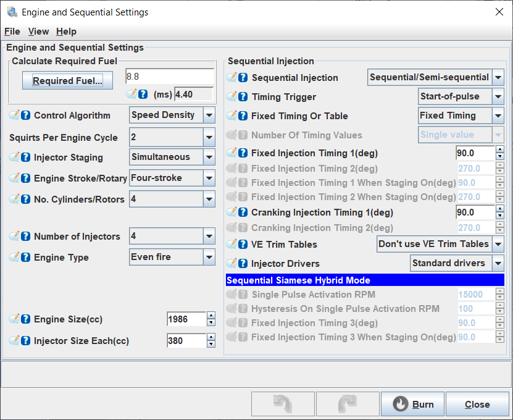Open help for Engine Size(cc)
Screen dimensions: 513x420
point(25,319)
